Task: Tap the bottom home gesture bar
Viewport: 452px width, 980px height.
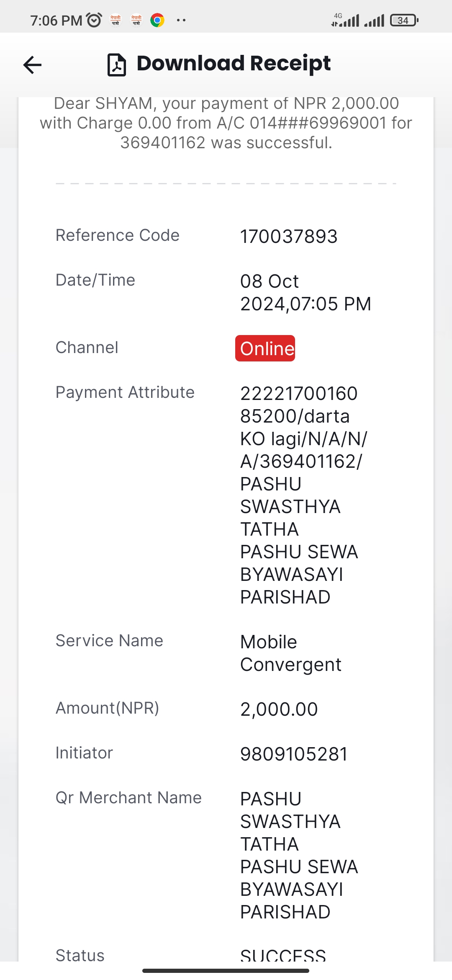Action: [226, 970]
